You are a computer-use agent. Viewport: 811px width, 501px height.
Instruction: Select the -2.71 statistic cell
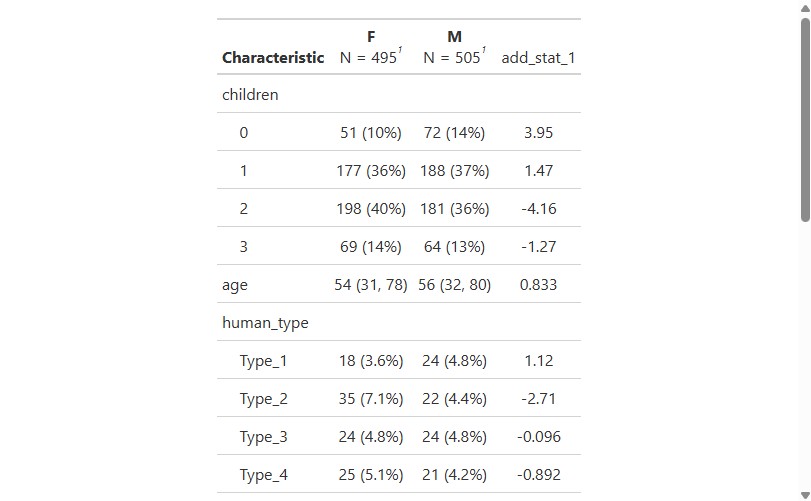(x=538, y=399)
